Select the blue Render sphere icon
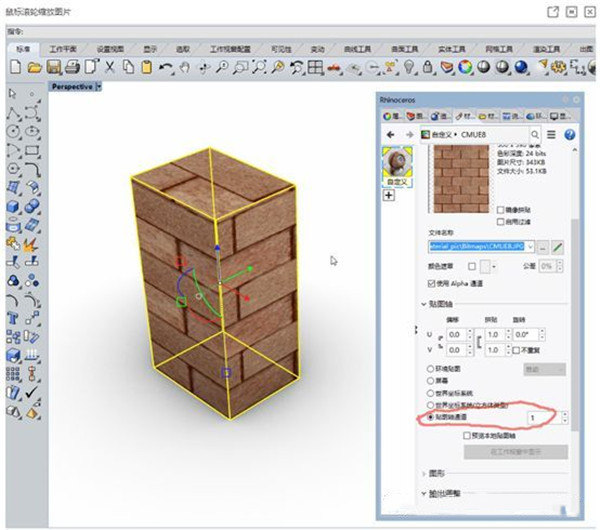Image resolution: width=600 pixels, height=530 pixels. (521, 67)
